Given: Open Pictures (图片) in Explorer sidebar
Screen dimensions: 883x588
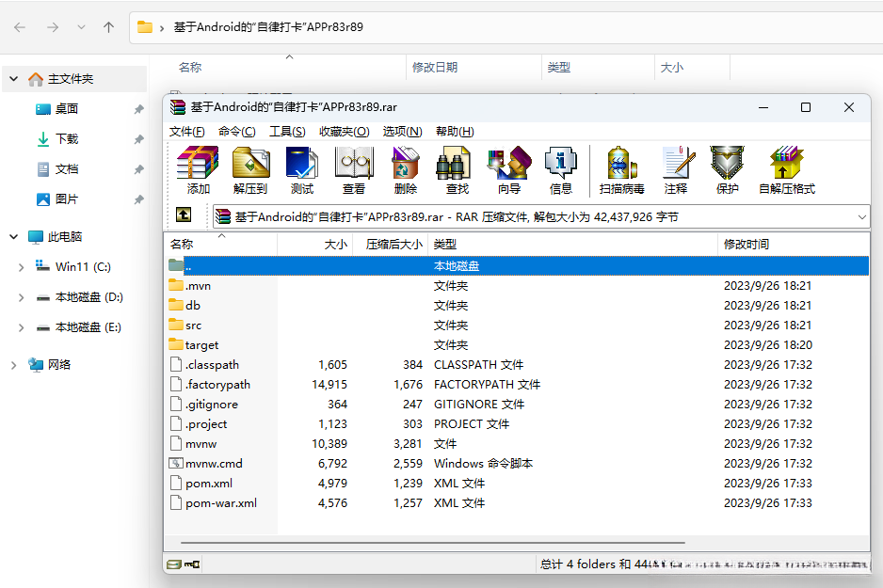Looking at the screenshot, I should click(x=67, y=199).
